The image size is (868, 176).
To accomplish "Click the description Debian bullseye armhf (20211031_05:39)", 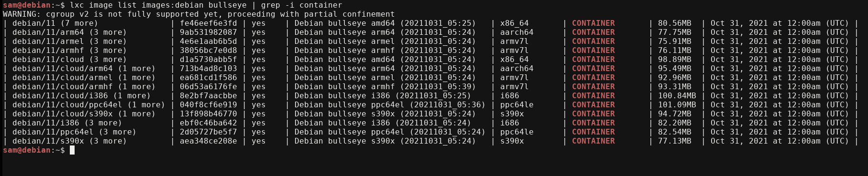I will coord(385,86).
